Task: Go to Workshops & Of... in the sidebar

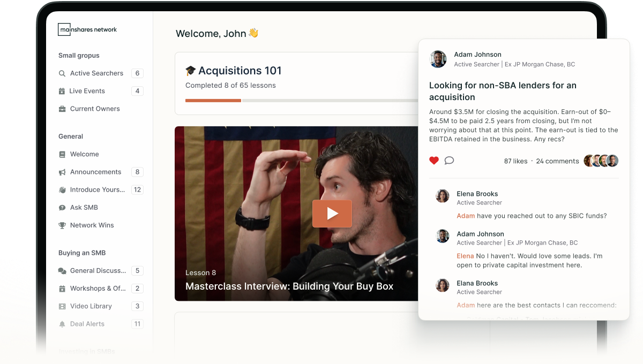Action: coord(98,289)
